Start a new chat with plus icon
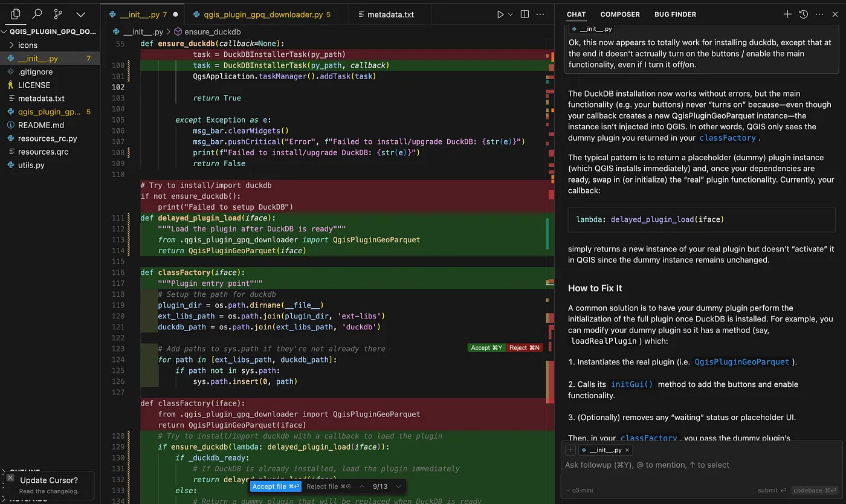This screenshot has width=846, height=504. [787, 15]
